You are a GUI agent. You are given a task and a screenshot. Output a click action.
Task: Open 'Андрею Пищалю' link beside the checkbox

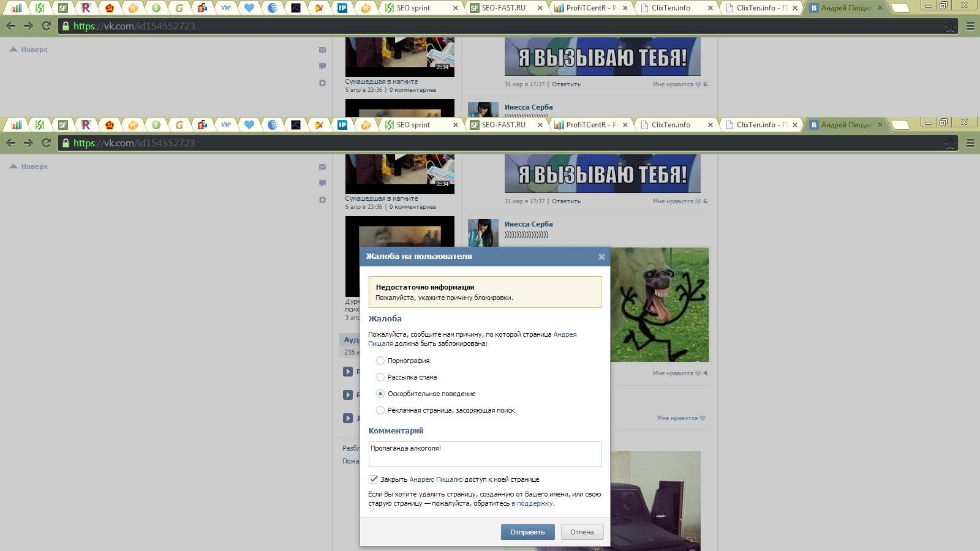point(435,479)
